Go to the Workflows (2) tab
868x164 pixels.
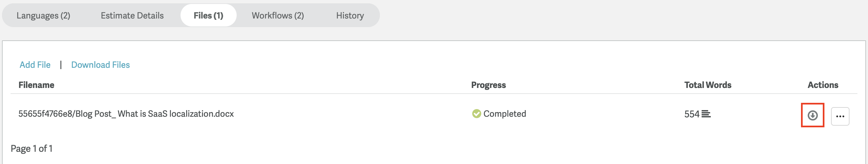coord(278,16)
